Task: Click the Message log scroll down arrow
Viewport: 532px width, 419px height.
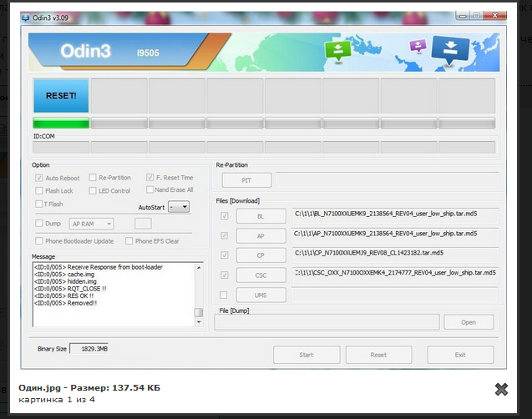Action: 199,322
